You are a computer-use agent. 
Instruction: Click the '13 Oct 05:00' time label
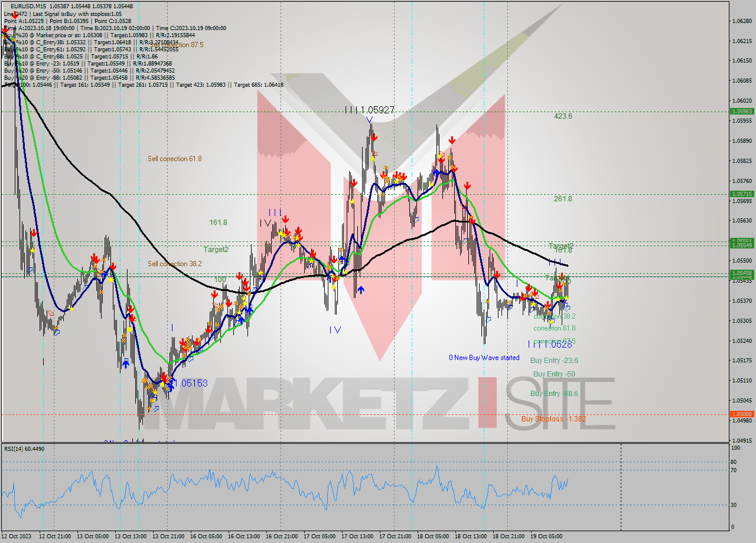click(x=92, y=537)
